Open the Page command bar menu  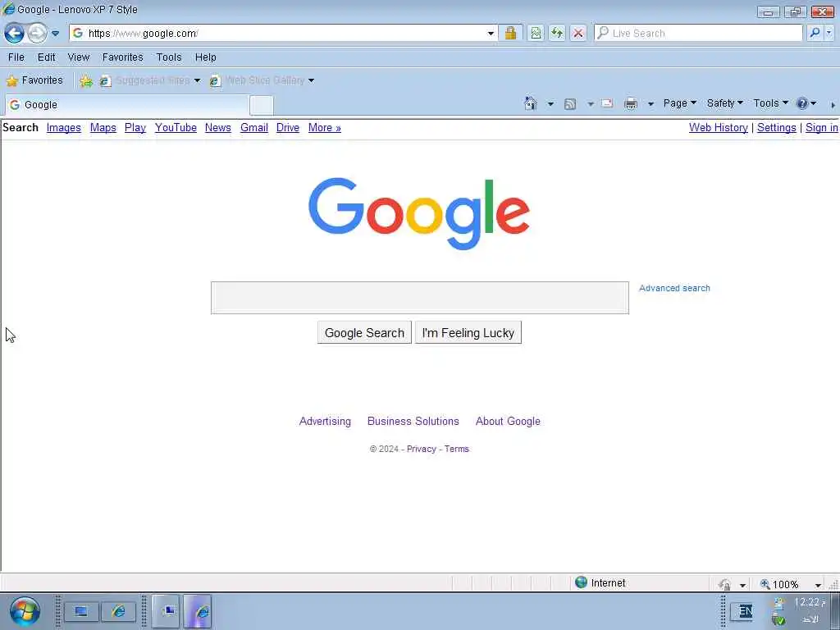point(680,103)
